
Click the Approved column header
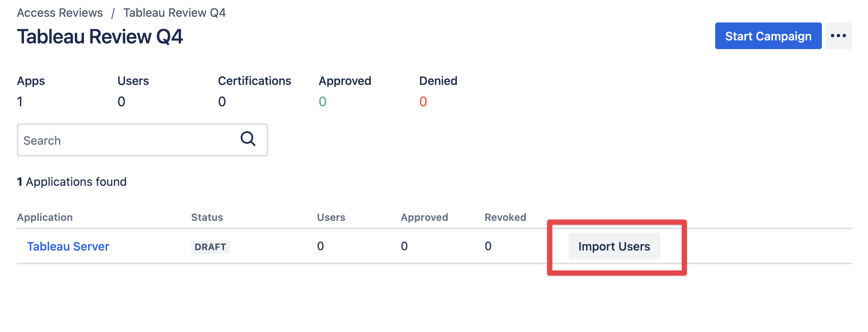[x=424, y=217]
